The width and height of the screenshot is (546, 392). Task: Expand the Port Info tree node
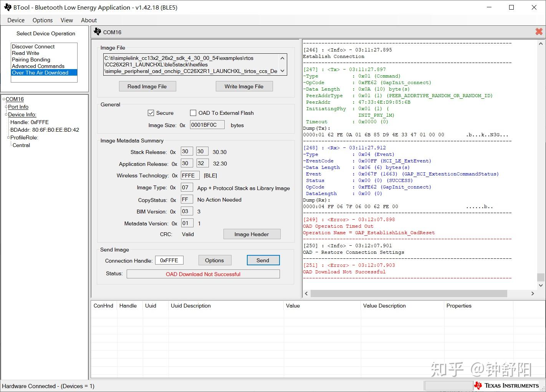[6, 107]
